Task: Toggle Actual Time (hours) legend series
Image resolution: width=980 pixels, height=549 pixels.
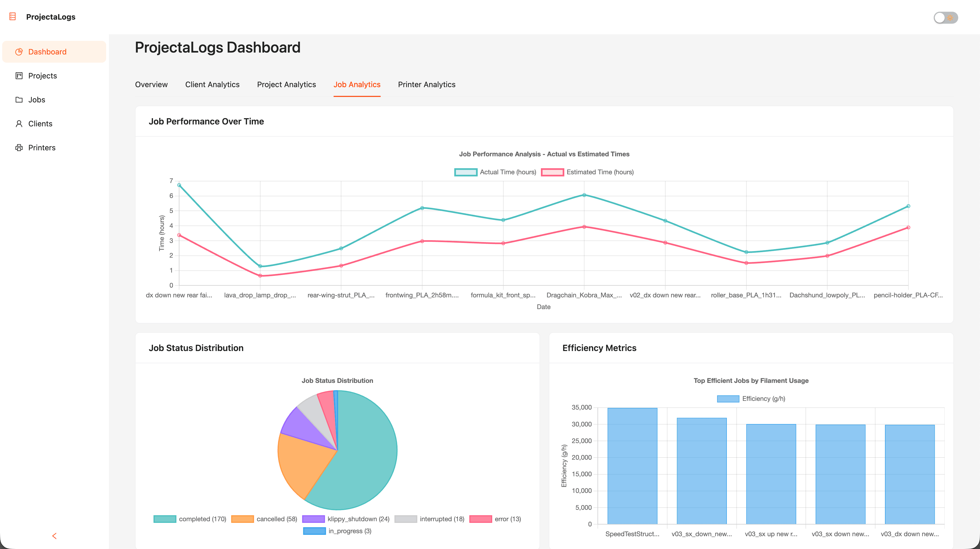Action: point(495,172)
